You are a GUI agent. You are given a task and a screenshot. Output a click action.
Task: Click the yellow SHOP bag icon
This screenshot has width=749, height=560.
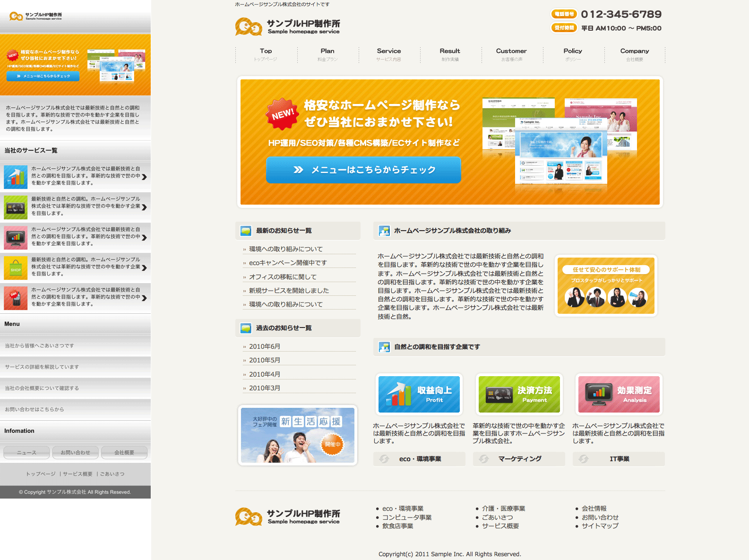pos(16,267)
